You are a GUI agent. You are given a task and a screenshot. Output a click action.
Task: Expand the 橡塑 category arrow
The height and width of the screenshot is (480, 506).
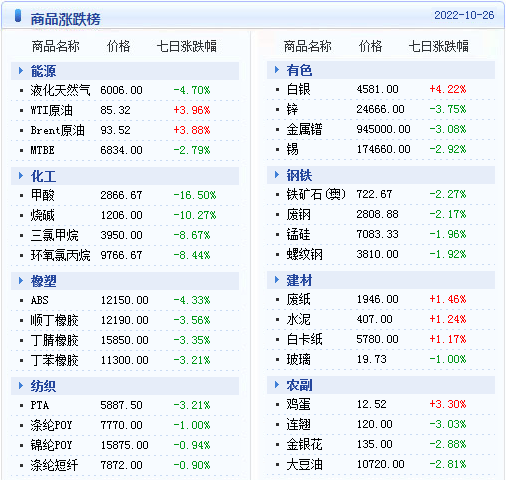pyautogui.click(x=21, y=281)
